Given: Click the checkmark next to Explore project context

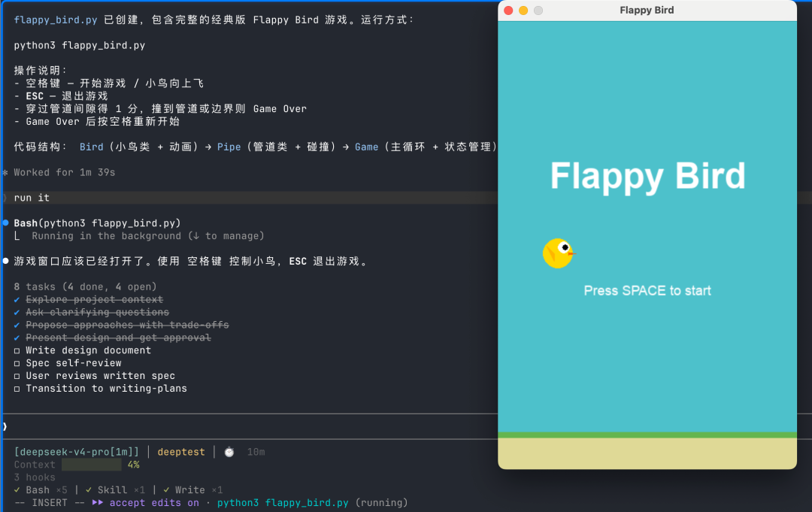Looking at the screenshot, I should coord(17,300).
